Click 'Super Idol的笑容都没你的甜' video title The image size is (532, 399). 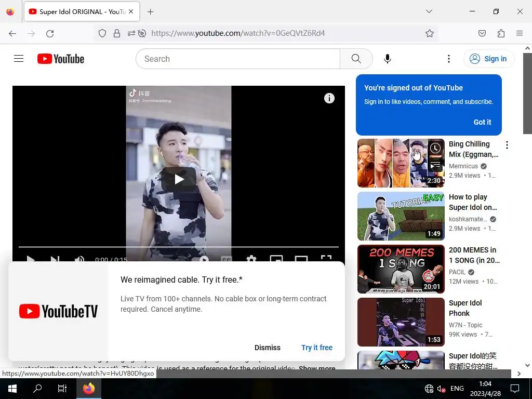pyautogui.click(x=473, y=361)
